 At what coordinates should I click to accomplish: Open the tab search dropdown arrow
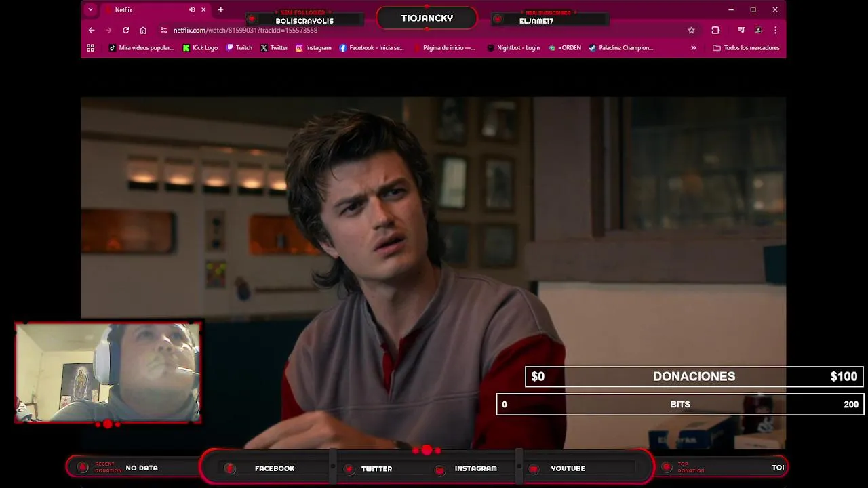pyautogui.click(x=90, y=9)
